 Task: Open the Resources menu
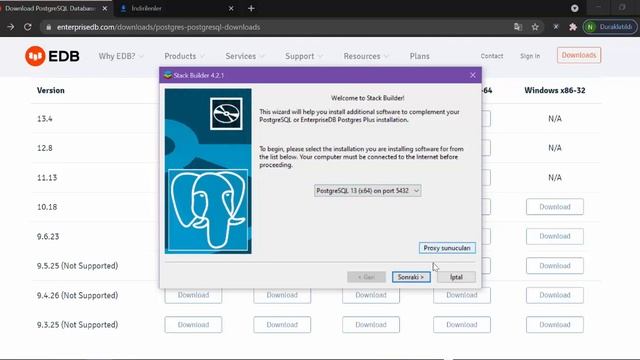click(366, 56)
